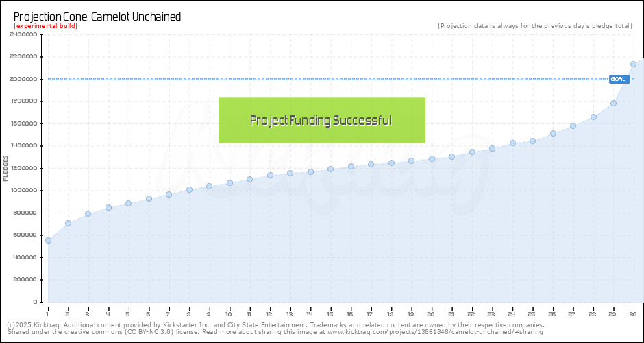
Task: Click the blue GOAL label badge
Action: [619, 79]
